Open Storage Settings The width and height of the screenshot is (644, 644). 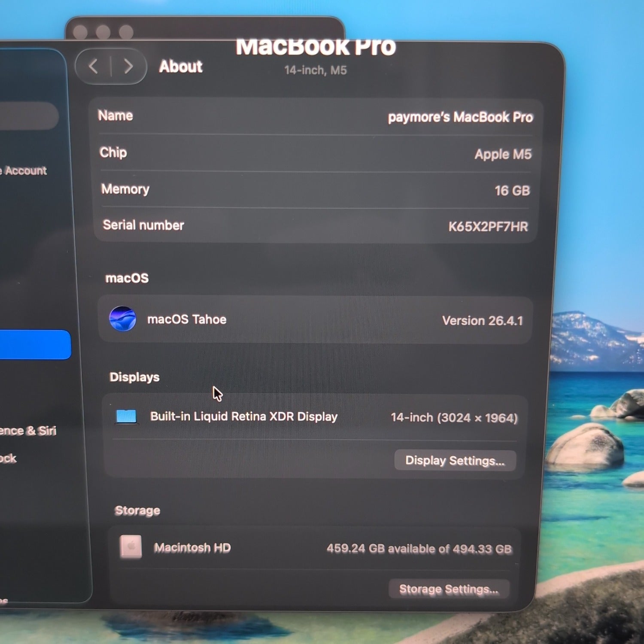click(x=449, y=589)
